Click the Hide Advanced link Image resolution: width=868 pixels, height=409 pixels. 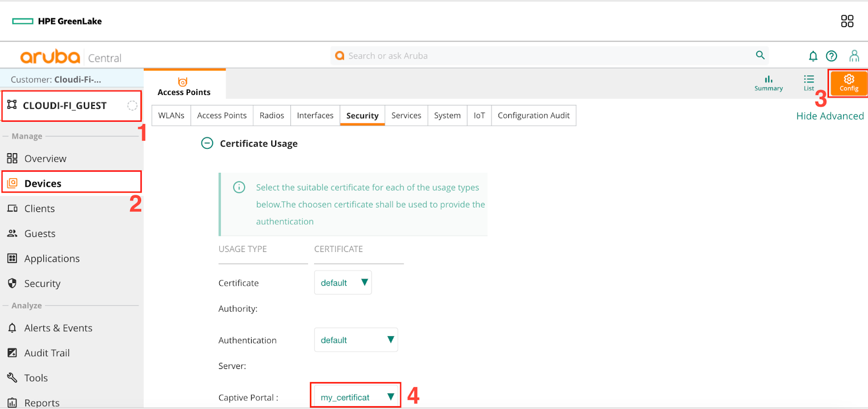click(x=830, y=116)
